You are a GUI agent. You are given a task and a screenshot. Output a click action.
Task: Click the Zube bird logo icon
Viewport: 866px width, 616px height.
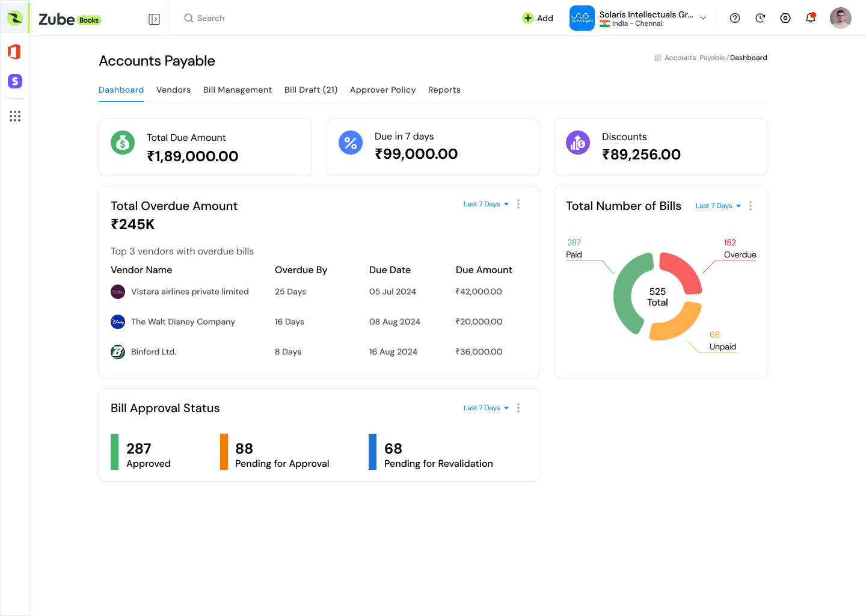(x=15, y=17)
